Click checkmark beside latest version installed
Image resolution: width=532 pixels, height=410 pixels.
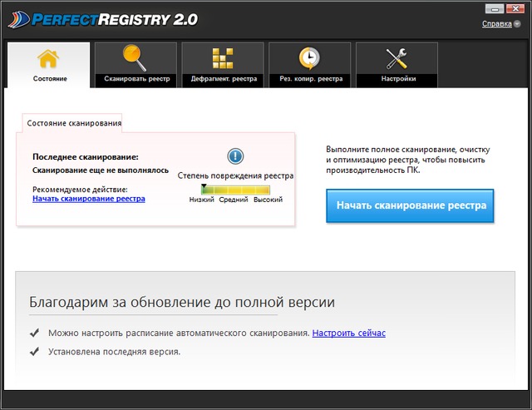coord(34,352)
